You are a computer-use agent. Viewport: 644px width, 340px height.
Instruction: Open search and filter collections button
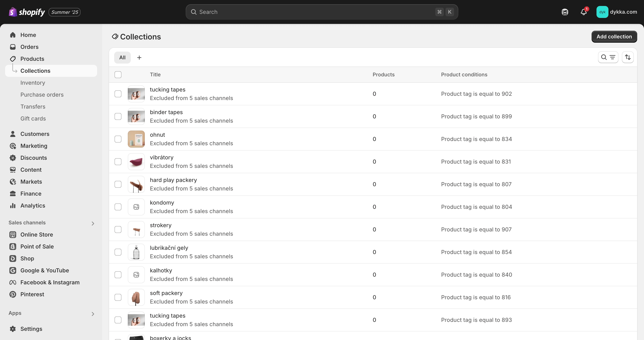point(608,57)
